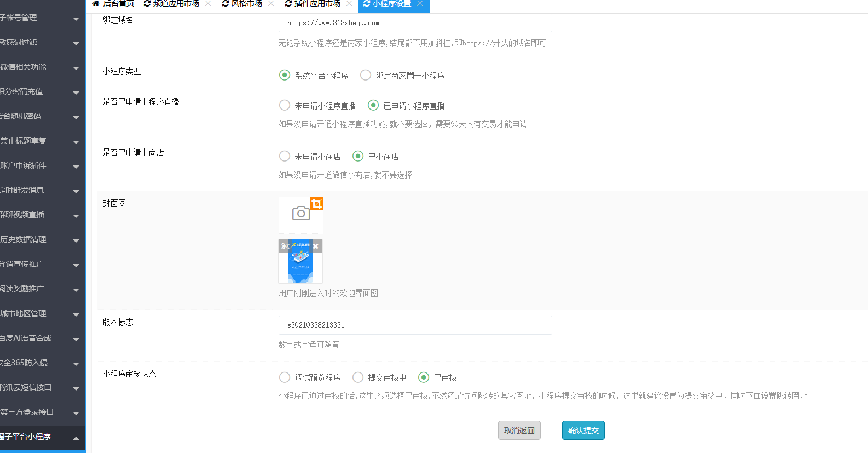Click refresh icon on 插件应用市场 tab
Screen dimensions: 868x453
(288, 3)
